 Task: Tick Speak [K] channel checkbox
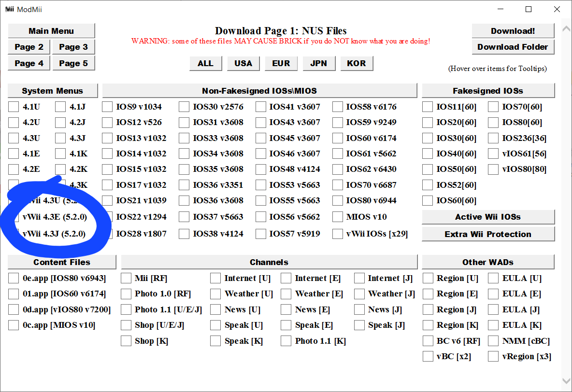click(x=215, y=341)
